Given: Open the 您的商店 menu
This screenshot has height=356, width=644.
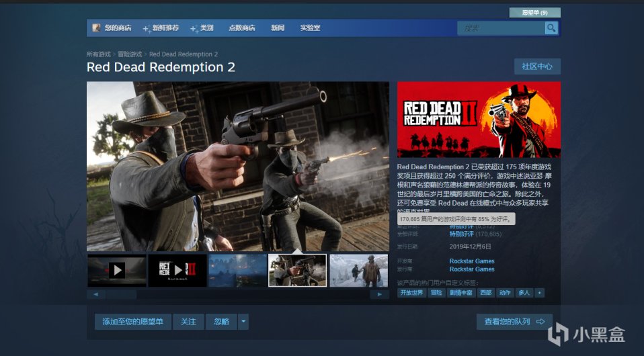Looking at the screenshot, I should pyautogui.click(x=118, y=28).
